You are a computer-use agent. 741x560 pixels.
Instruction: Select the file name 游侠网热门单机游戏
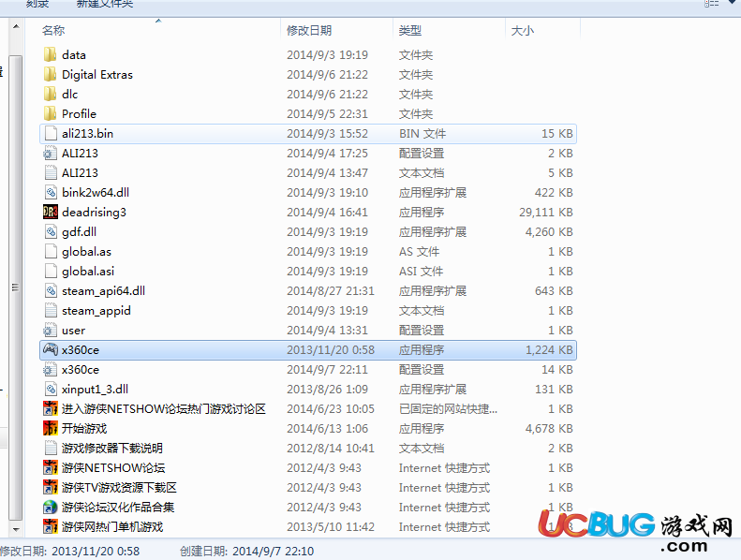[112, 527]
